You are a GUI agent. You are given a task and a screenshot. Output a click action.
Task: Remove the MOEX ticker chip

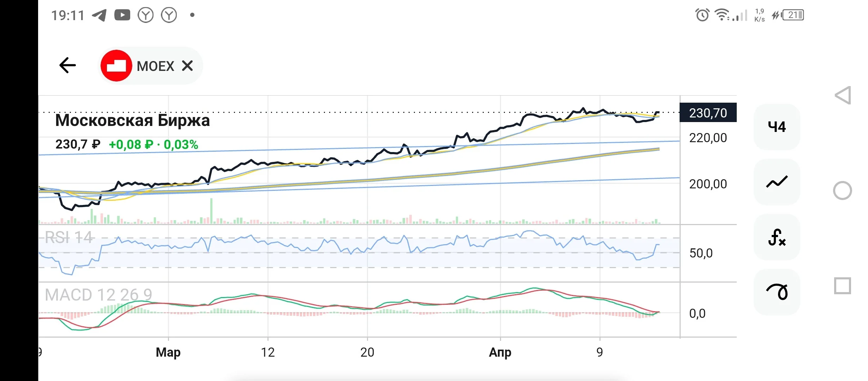[187, 66]
